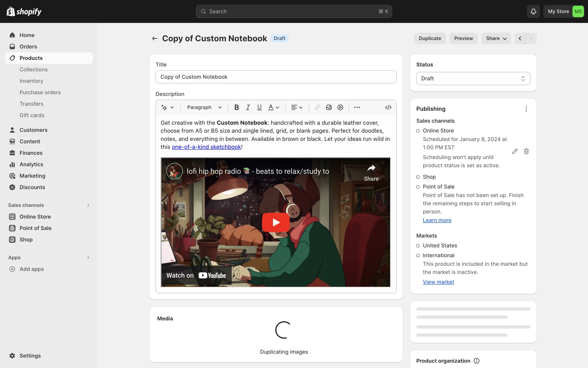588x368 pixels.
Task: Open the notifications bell
Action: coord(533,12)
